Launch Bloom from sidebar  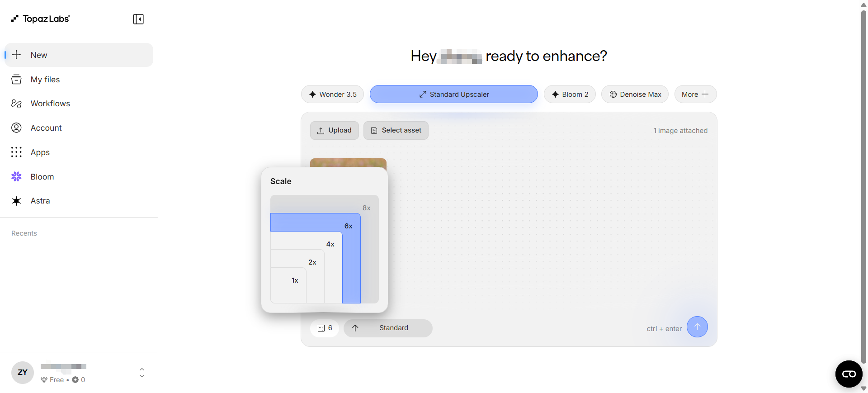coord(79,177)
